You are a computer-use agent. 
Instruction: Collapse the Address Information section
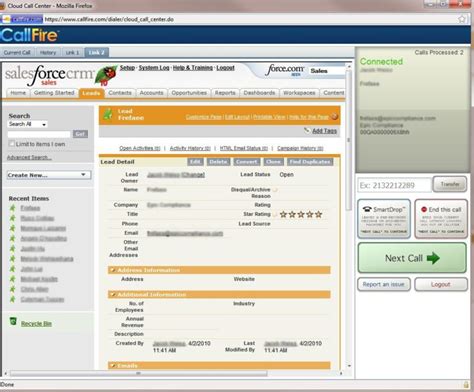point(113,270)
